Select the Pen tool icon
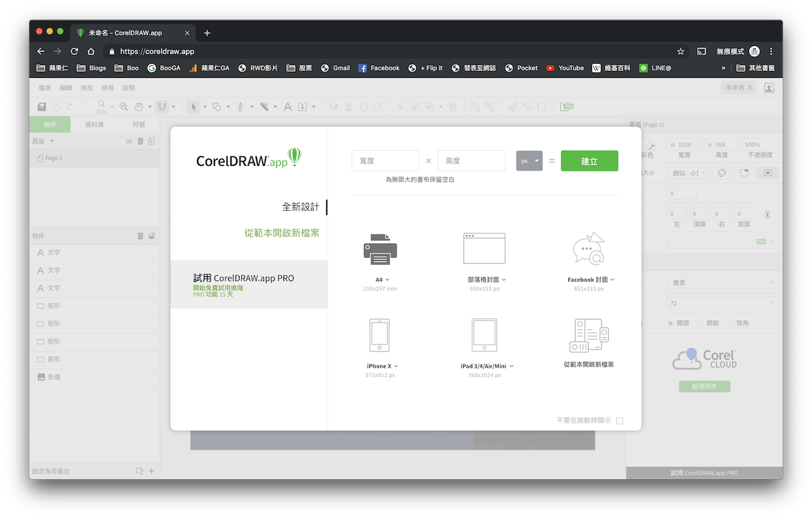Screen dimensions: 812x518 tap(240, 107)
